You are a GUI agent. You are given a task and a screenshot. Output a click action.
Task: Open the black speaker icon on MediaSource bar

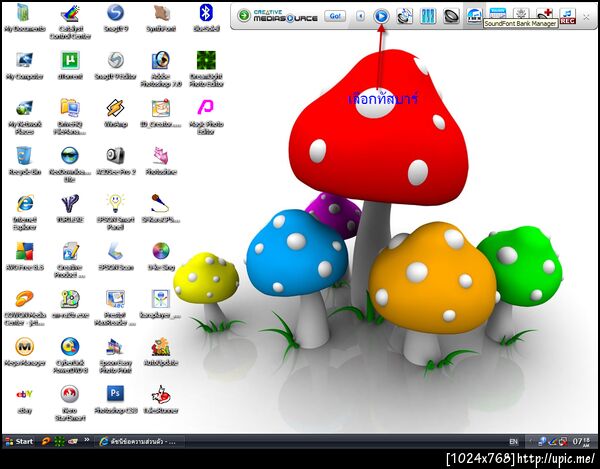pyautogui.click(x=451, y=16)
